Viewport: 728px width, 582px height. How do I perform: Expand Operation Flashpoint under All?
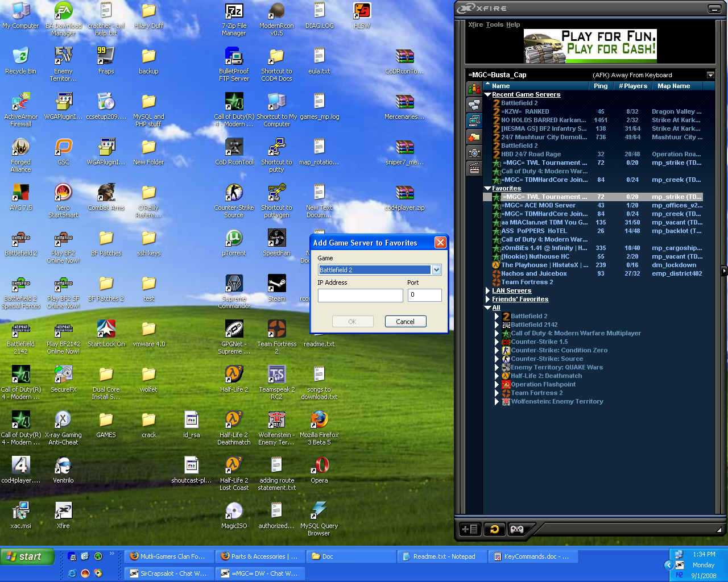497,385
